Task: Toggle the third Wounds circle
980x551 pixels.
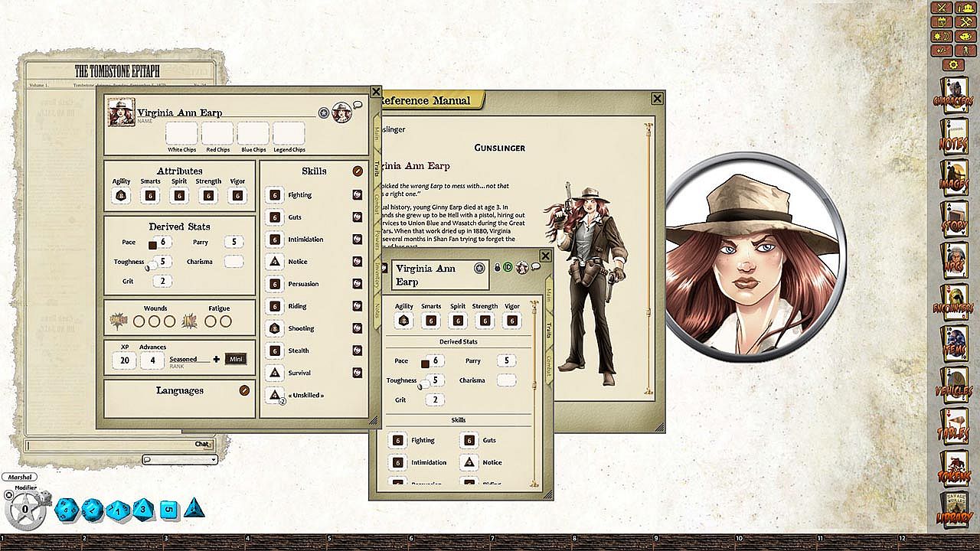Action: [170, 321]
